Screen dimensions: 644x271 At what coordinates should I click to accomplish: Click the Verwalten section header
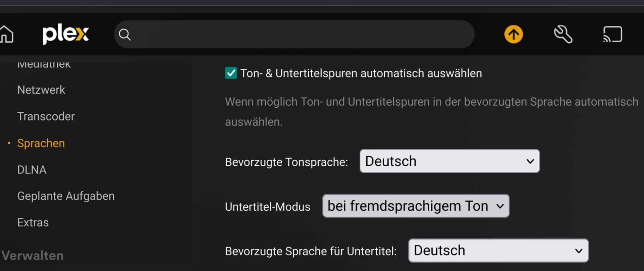point(32,256)
